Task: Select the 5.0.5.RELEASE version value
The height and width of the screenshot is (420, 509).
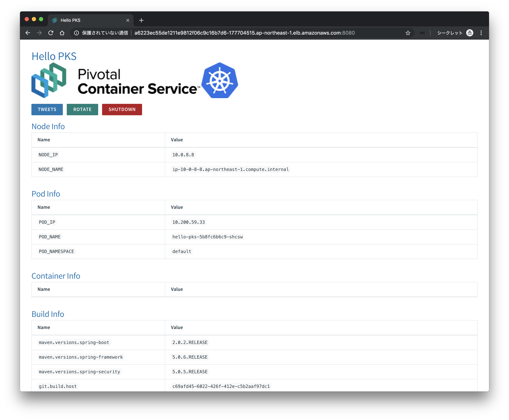Action: click(190, 372)
